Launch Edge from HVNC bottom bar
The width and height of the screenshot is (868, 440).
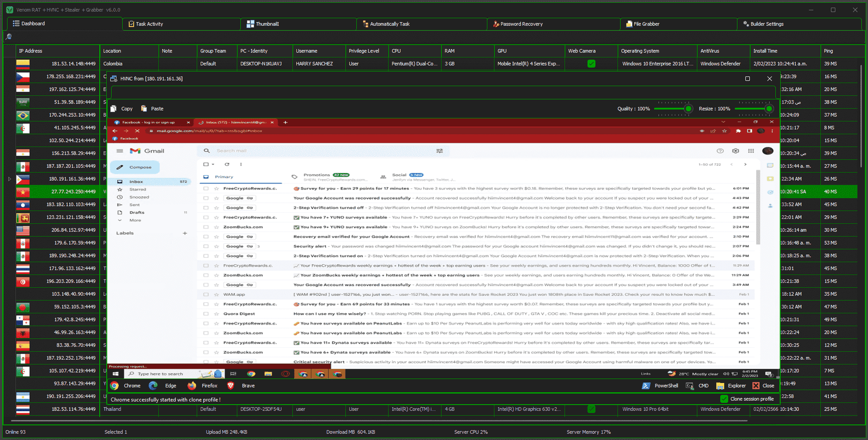click(163, 386)
